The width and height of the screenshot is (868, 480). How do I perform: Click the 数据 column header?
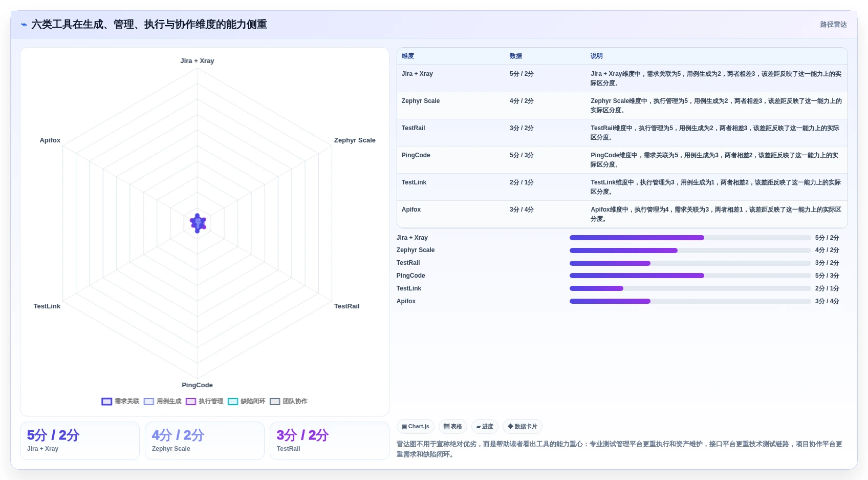516,56
